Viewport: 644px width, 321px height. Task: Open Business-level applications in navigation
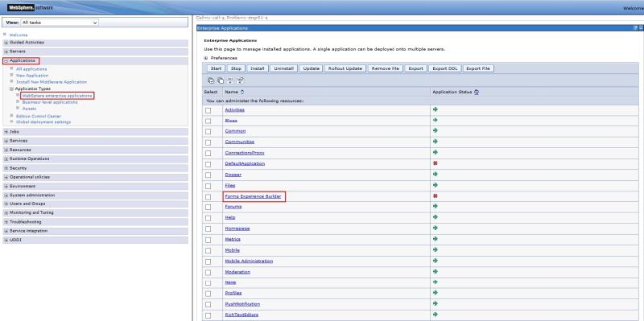pyautogui.click(x=50, y=102)
